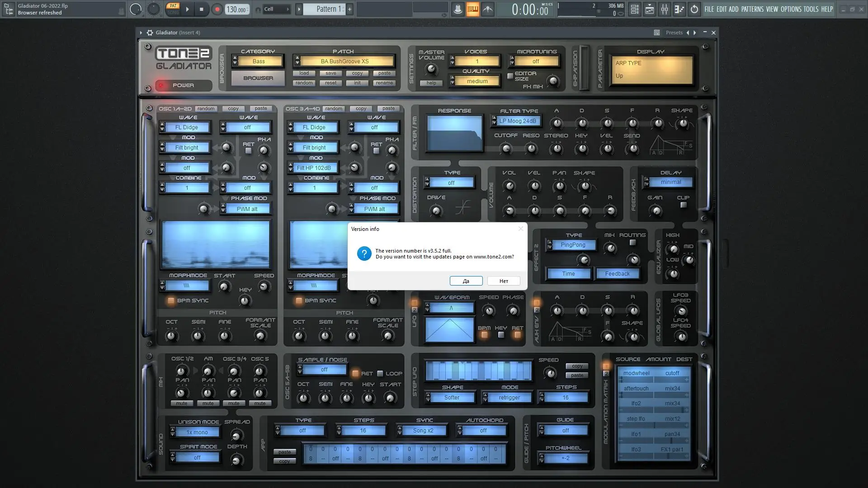Toggle BPM SYNC on oscillator 1A-2D

[x=171, y=300]
